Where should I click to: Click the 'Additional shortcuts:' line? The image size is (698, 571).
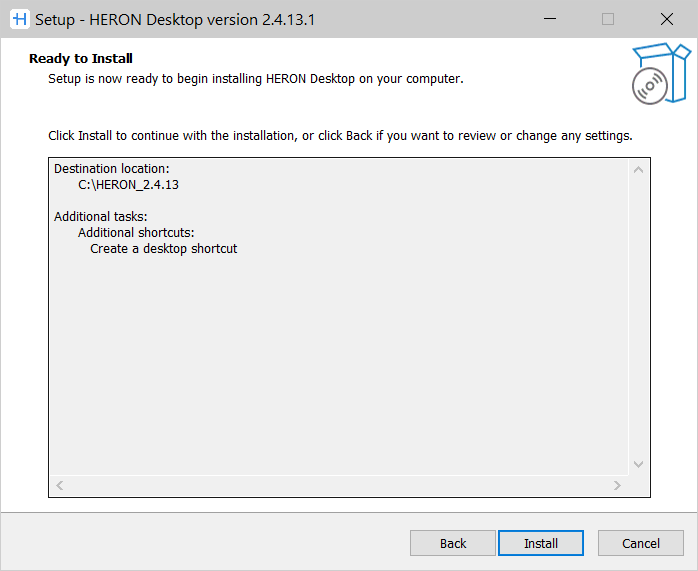(136, 233)
